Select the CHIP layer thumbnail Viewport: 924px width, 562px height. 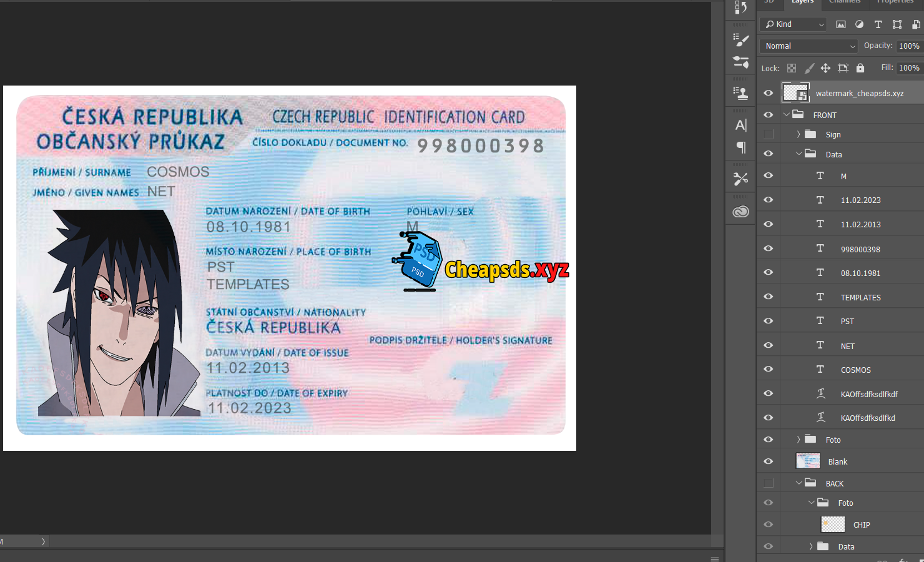[833, 525]
